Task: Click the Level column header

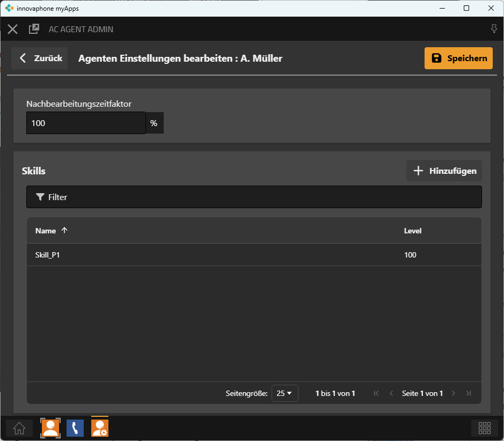Action: coord(413,231)
